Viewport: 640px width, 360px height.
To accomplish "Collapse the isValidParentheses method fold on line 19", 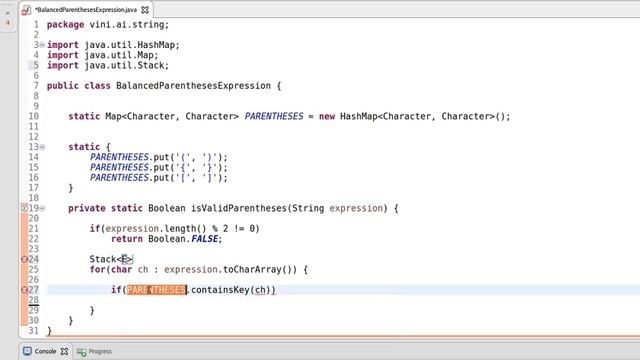I will point(42,208).
